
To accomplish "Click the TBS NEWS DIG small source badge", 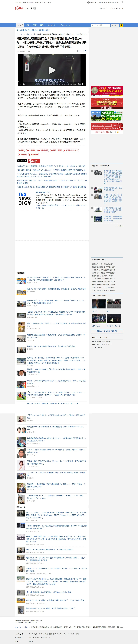I will tap(82, 51).
